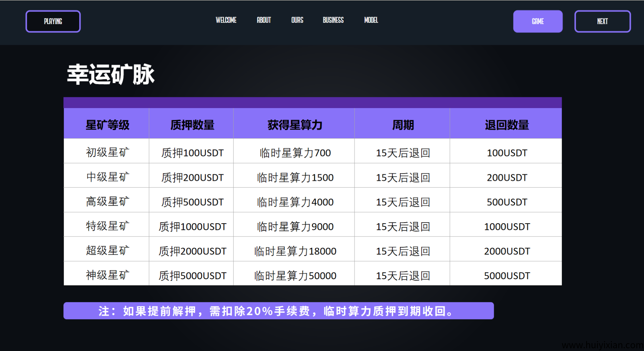Click the 周期 column header
Image resolution: width=644 pixels, height=351 pixels.
(403, 125)
